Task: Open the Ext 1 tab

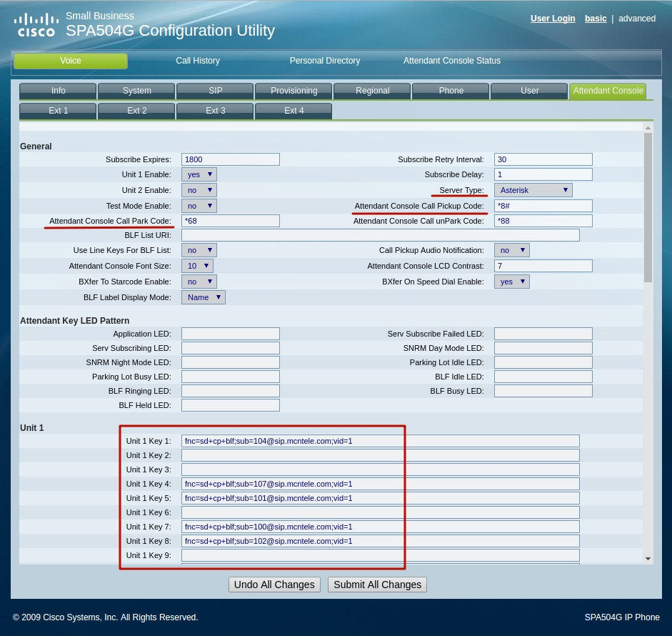Action: pyautogui.click(x=59, y=111)
